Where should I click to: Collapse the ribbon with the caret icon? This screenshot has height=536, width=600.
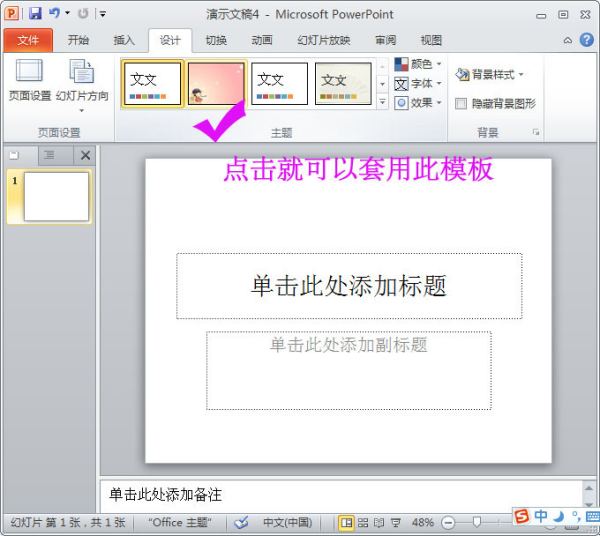click(x=568, y=40)
